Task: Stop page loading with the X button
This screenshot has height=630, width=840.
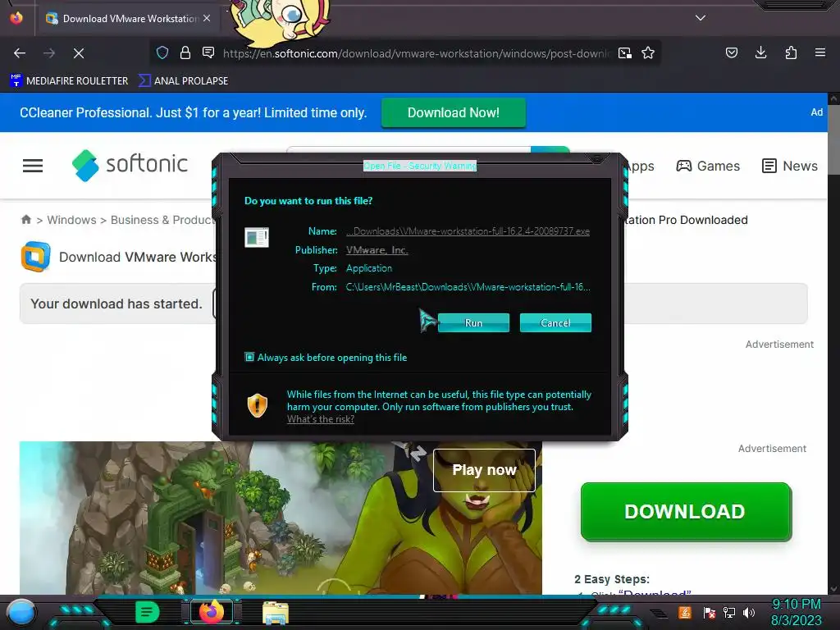Action: tap(78, 53)
